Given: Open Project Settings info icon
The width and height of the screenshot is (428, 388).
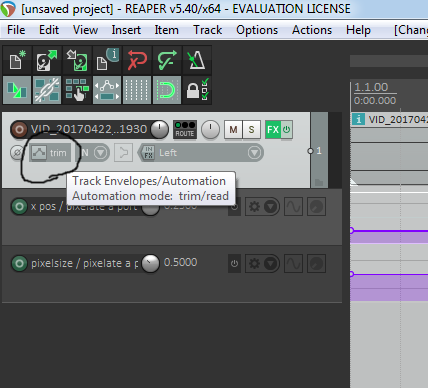Looking at the screenshot, I should coord(107,60).
